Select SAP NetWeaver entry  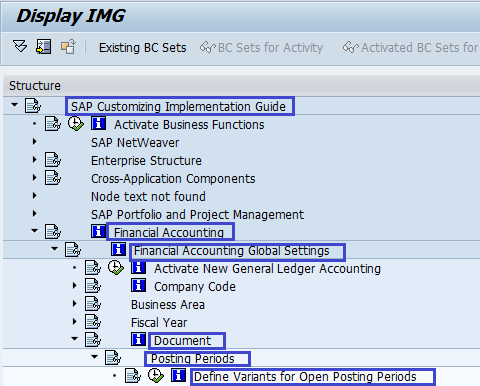135,143
